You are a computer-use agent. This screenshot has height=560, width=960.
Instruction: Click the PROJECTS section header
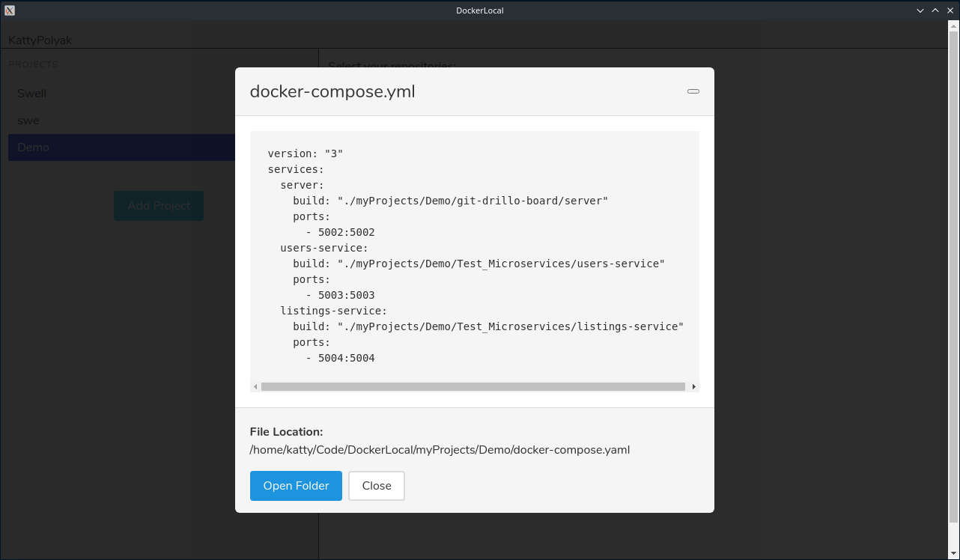(x=33, y=64)
